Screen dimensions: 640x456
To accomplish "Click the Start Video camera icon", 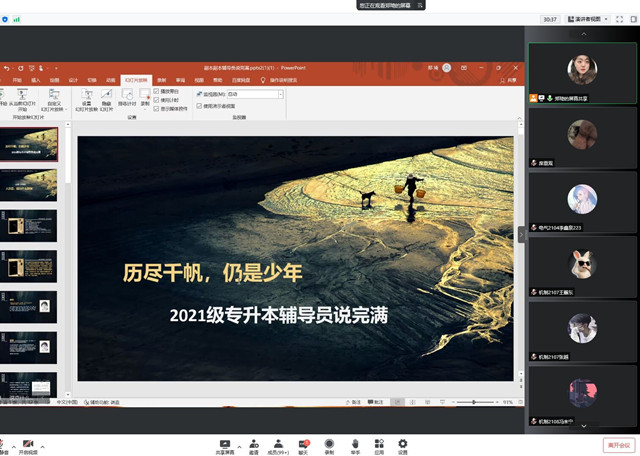I will (28, 444).
